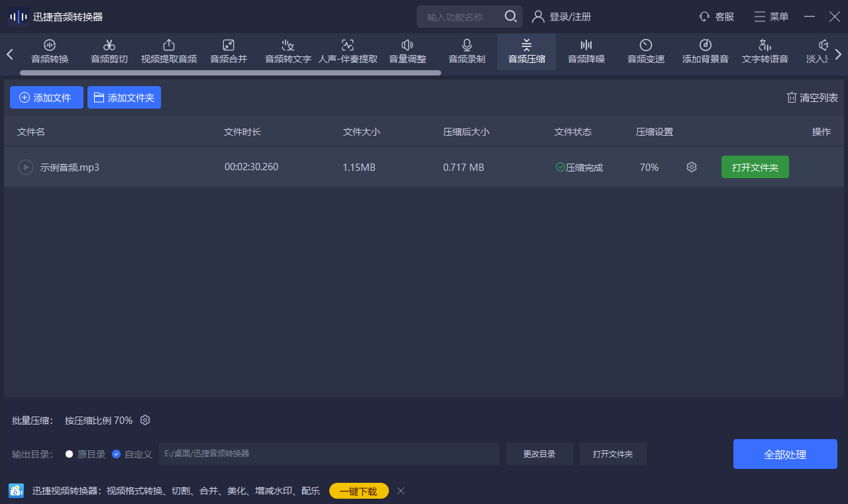The image size is (848, 504).
Task: Open batch compression ratio settings gear
Action: [146, 421]
